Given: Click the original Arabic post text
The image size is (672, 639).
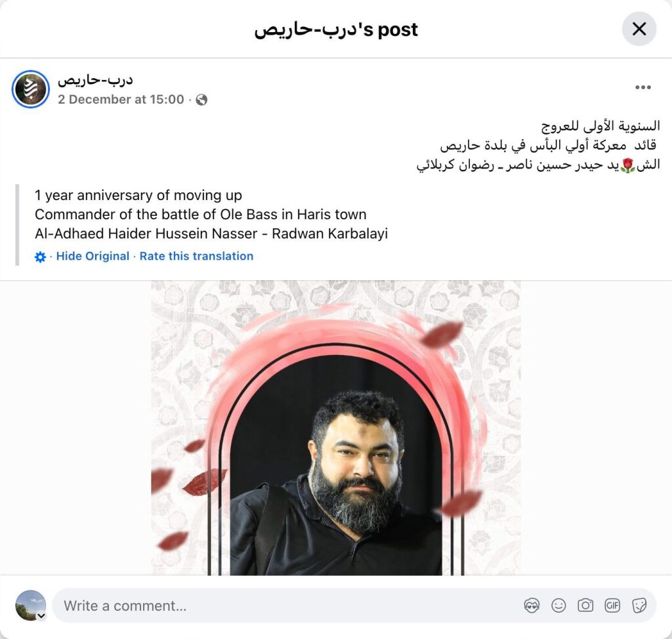Looking at the screenshot, I should (538, 145).
